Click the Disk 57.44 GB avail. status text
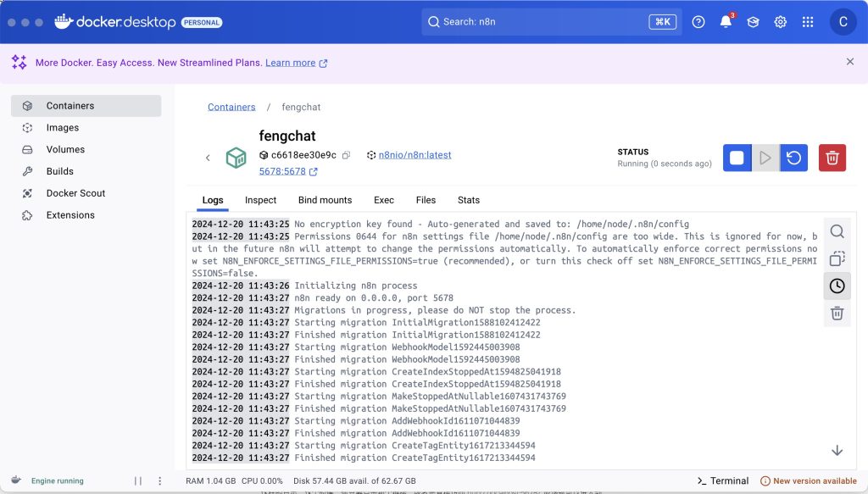Image resolution: width=868 pixels, height=494 pixels. (354, 480)
